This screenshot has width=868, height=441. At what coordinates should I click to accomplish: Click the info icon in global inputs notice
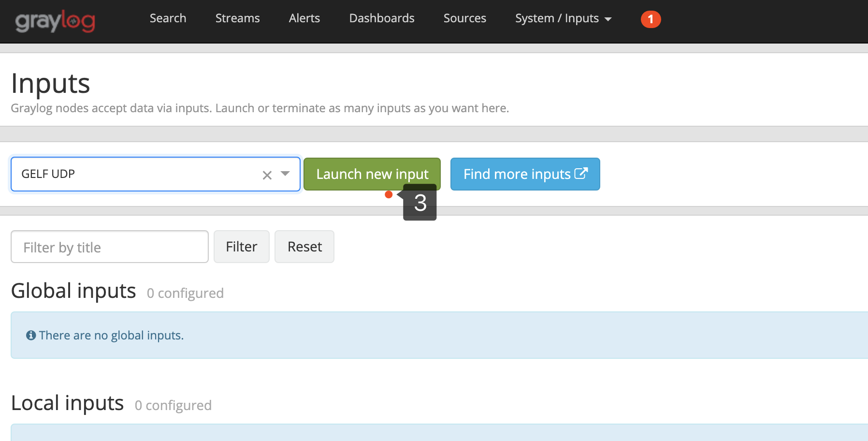[x=31, y=335]
